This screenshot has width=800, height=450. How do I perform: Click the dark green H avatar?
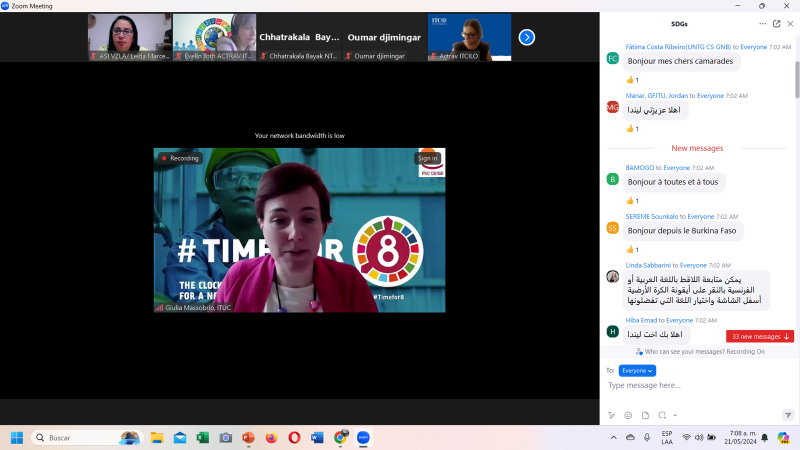613,332
